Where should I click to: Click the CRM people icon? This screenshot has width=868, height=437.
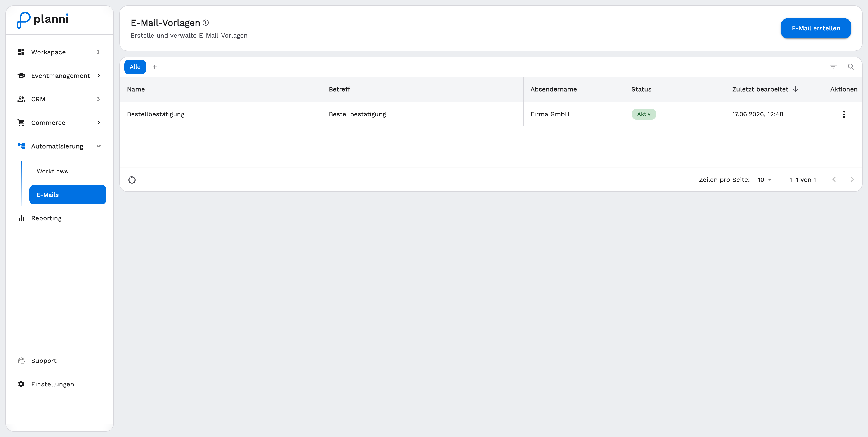21,99
